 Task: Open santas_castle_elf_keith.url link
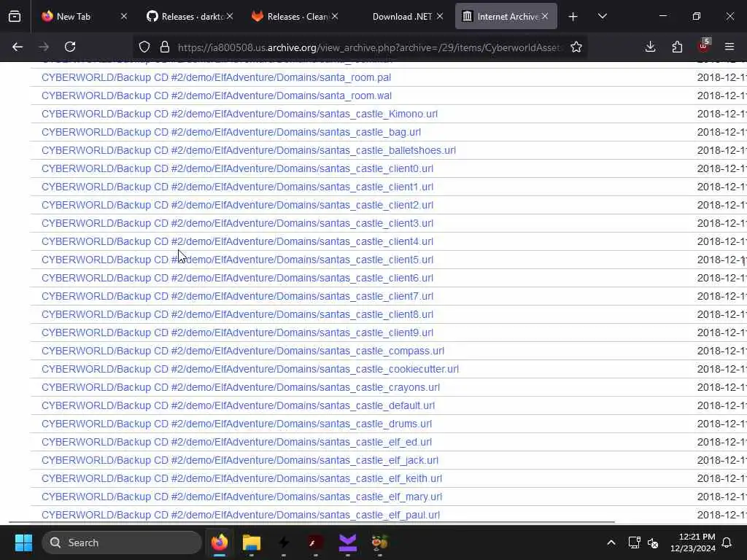pos(242,478)
